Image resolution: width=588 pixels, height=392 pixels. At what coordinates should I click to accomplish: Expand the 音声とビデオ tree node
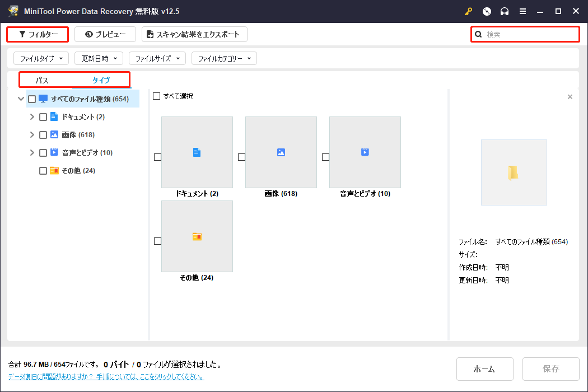pyautogui.click(x=32, y=153)
